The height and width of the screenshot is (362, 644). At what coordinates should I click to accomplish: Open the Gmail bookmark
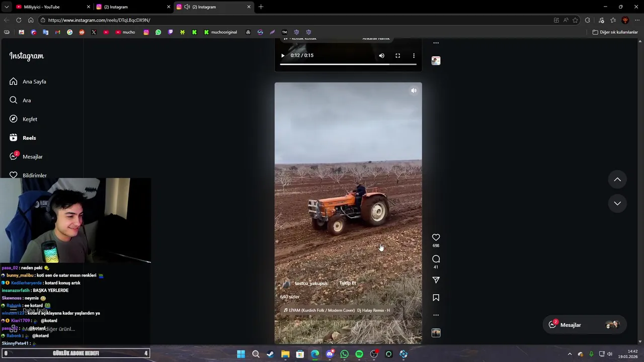pyautogui.click(x=57, y=32)
